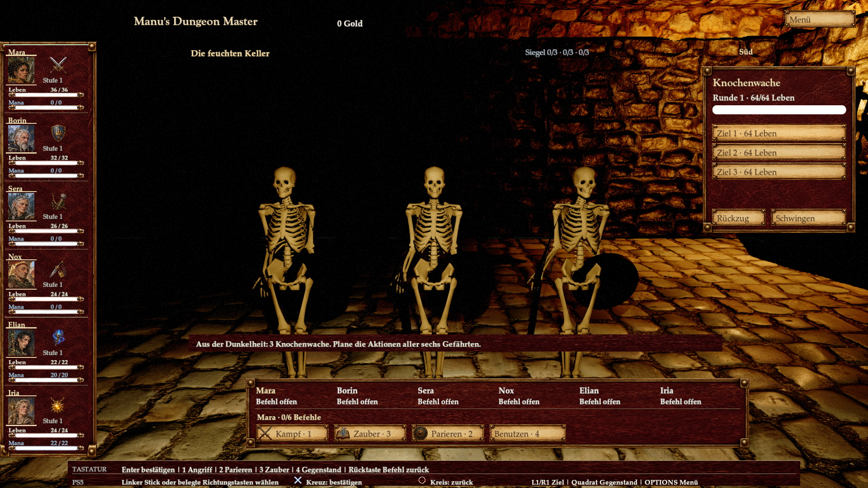The width and height of the screenshot is (868, 488).
Task: Click Nox's dagger class icon
Action: click(58, 270)
